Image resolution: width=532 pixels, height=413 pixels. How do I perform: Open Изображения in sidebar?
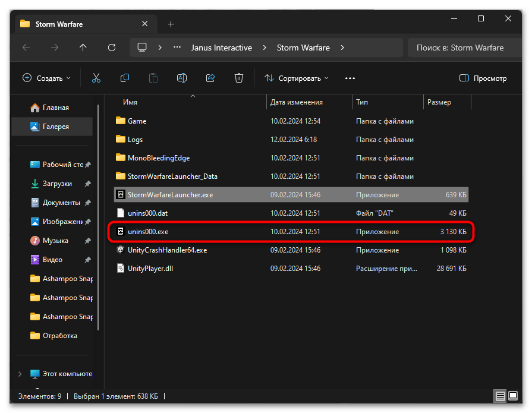tap(57, 222)
